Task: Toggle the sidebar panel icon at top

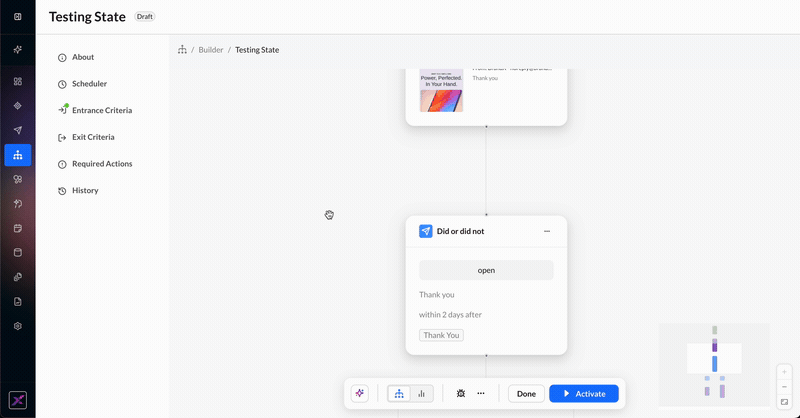Action: click(18, 17)
